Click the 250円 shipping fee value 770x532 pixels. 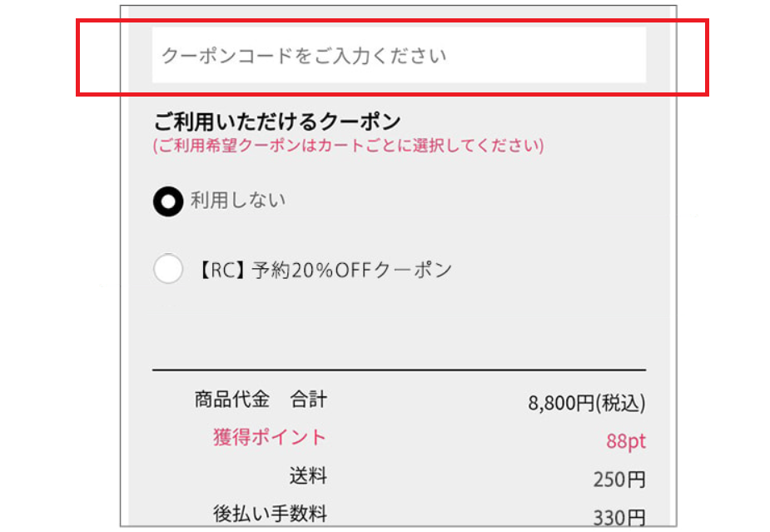pyautogui.click(x=618, y=480)
